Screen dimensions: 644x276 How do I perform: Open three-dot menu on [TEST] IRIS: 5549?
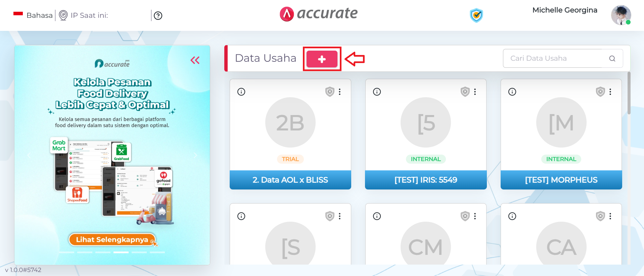[x=475, y=92]
